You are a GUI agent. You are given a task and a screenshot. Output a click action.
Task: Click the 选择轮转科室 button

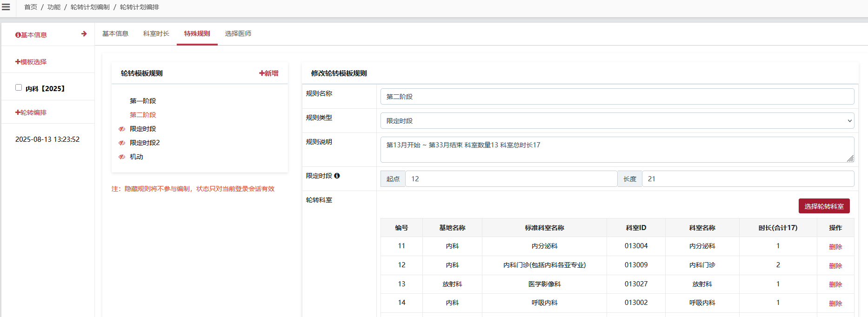point(824,206)
